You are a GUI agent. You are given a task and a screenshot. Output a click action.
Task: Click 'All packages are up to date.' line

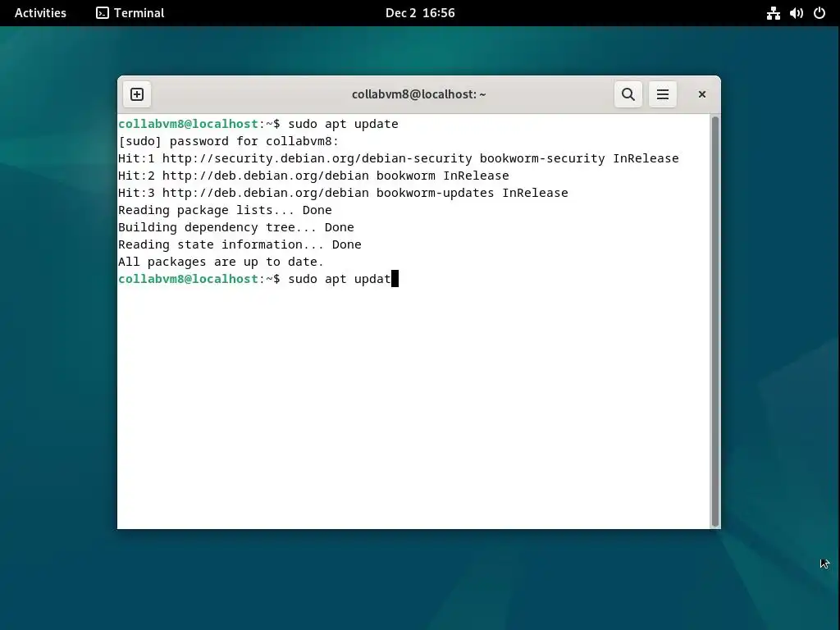(221, 262)
